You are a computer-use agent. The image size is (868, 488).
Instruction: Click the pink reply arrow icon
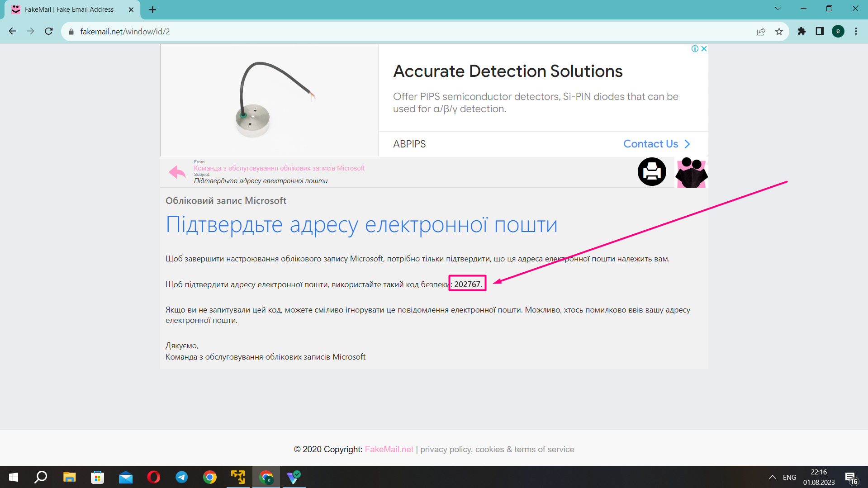pos(177,172)
